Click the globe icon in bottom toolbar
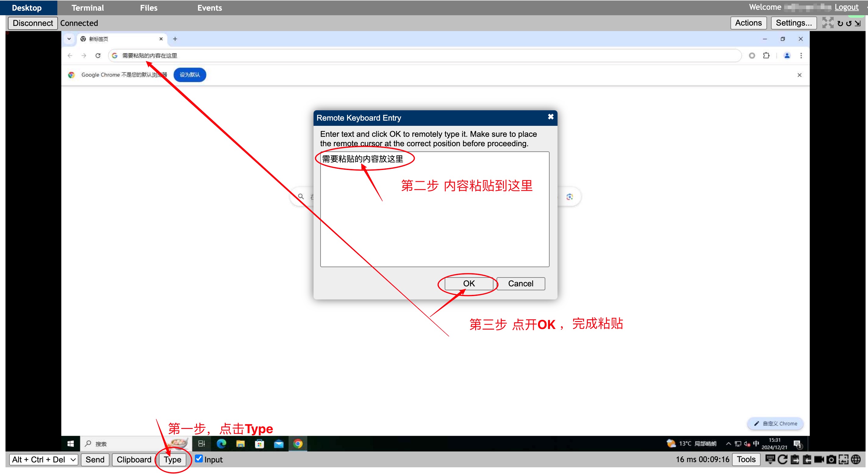This screenshot has height=474, width=868. click(x=856, y=459)
